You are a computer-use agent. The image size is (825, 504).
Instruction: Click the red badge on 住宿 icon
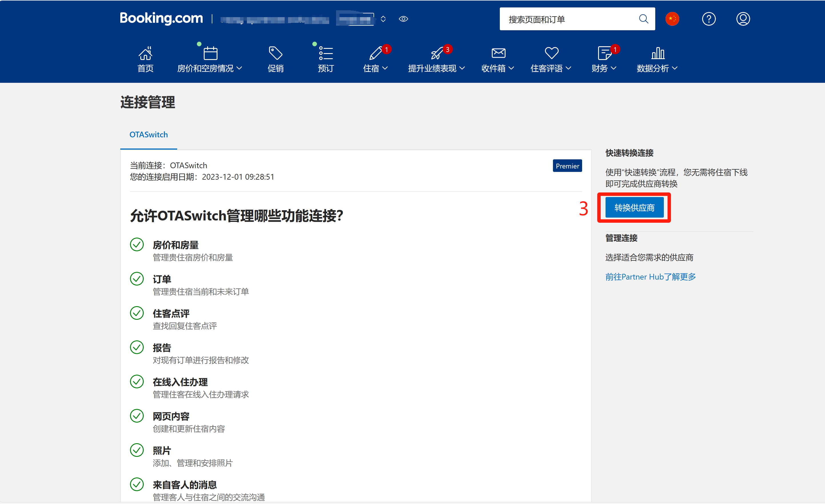[x=386, y=49]
